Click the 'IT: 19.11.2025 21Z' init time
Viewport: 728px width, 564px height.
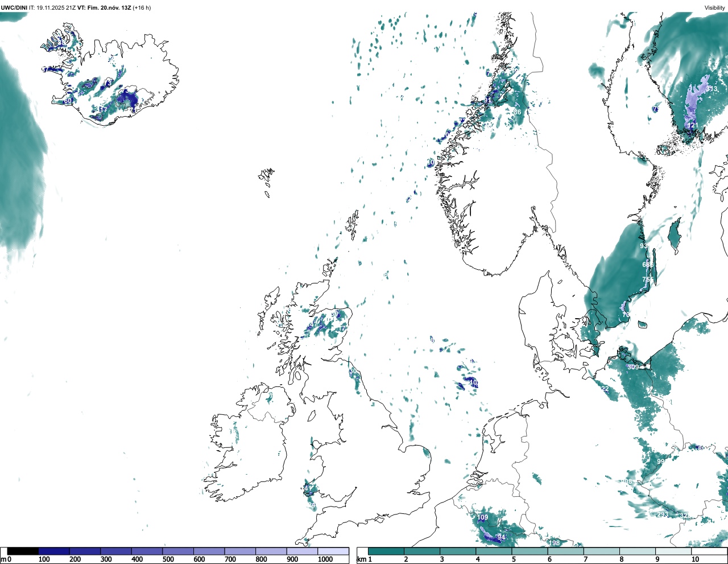click(x=52, y=8)
